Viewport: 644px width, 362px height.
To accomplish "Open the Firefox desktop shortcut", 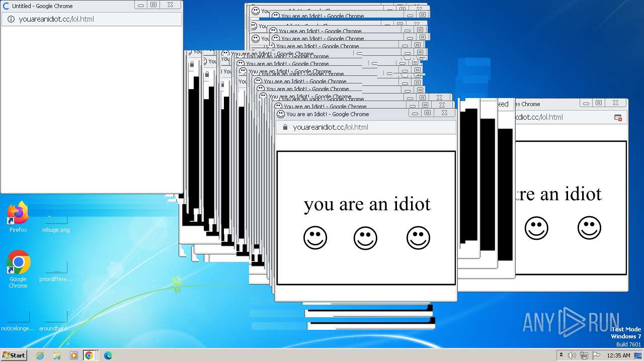I will (18, 217).
